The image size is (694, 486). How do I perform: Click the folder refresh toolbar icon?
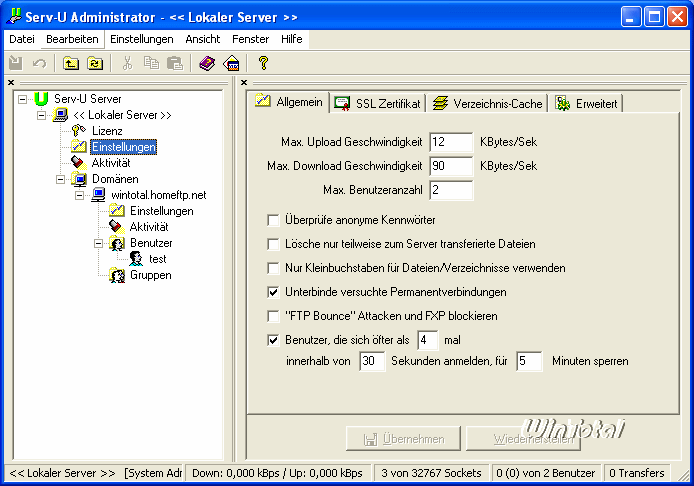click(95, 63)
